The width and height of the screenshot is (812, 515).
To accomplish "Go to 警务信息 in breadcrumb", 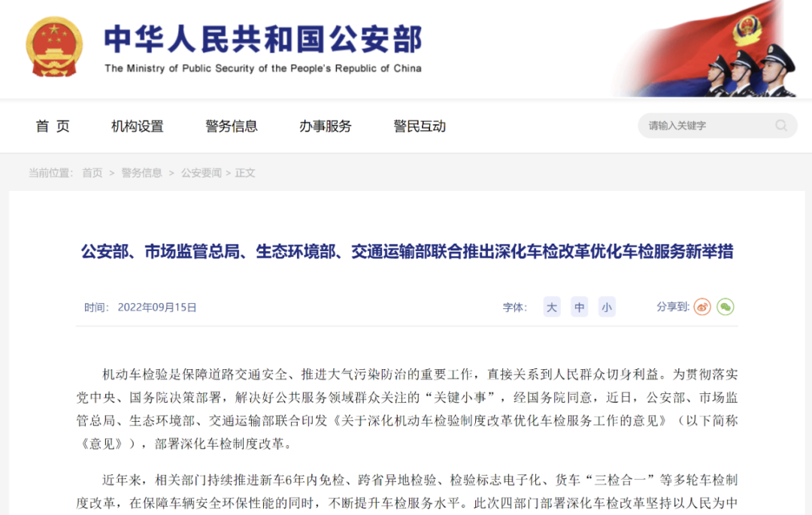I will tap(142, 173).
